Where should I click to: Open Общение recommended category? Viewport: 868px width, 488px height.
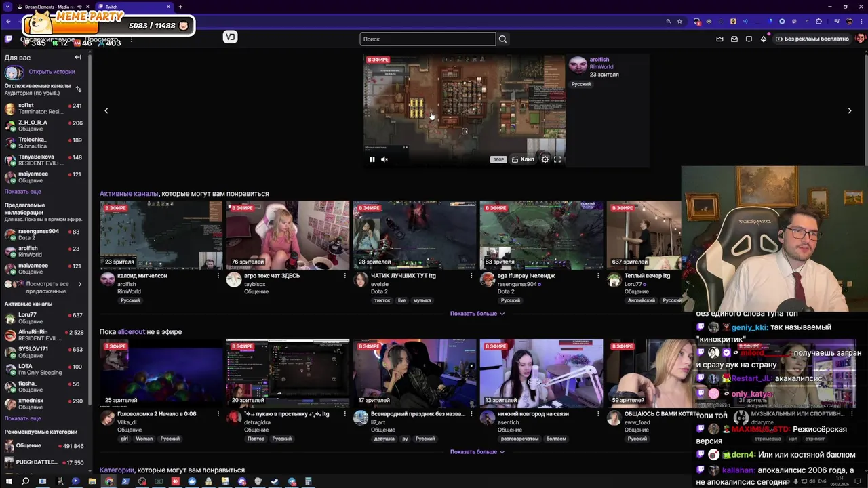[44, 446]
